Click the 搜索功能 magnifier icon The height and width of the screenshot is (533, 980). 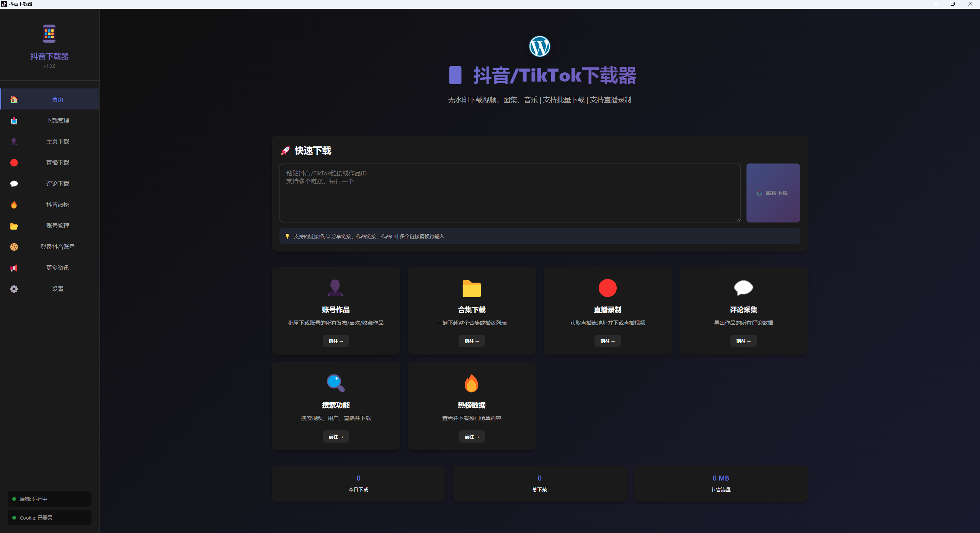336,383
